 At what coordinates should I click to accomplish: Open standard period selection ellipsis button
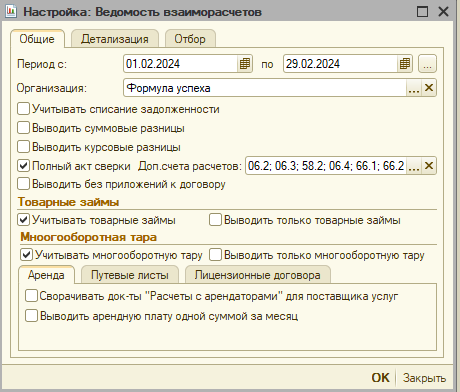click(427, 64)
